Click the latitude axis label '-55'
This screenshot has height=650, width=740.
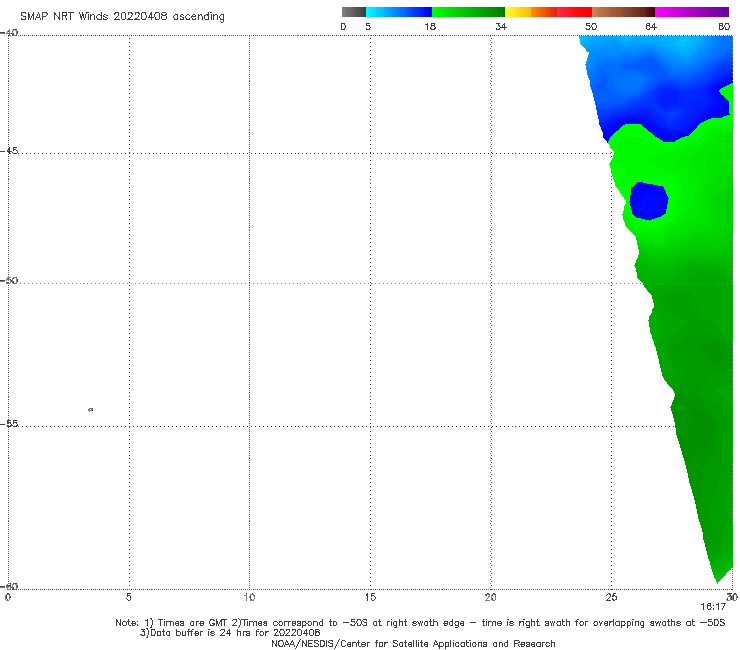9,423
